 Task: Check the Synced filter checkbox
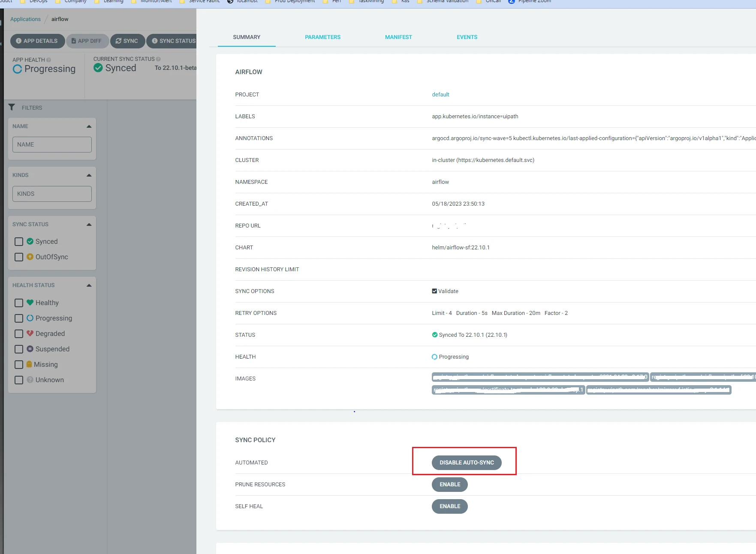click(19, 242)
